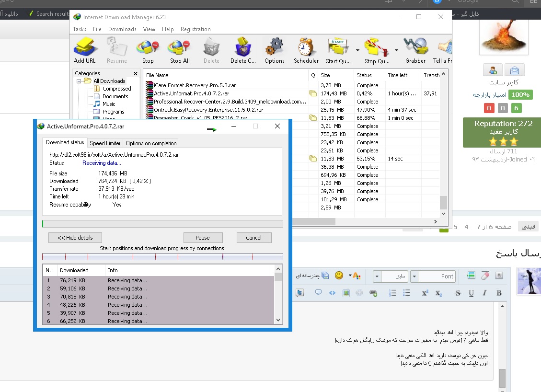Image resolution: width=541 pixels, height=392 pixels.
Task: Open the File menu
Action: [x=97, y=29]
